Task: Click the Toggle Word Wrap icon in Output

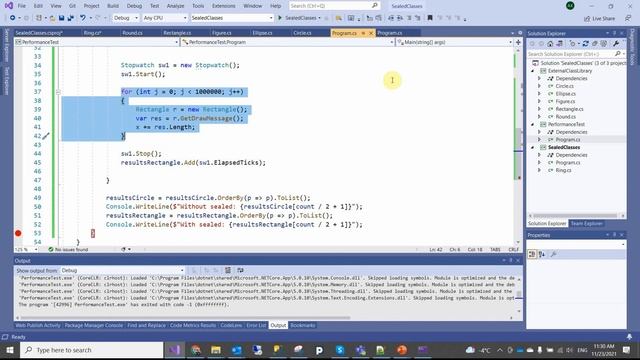Action: [x=240, y=270]
